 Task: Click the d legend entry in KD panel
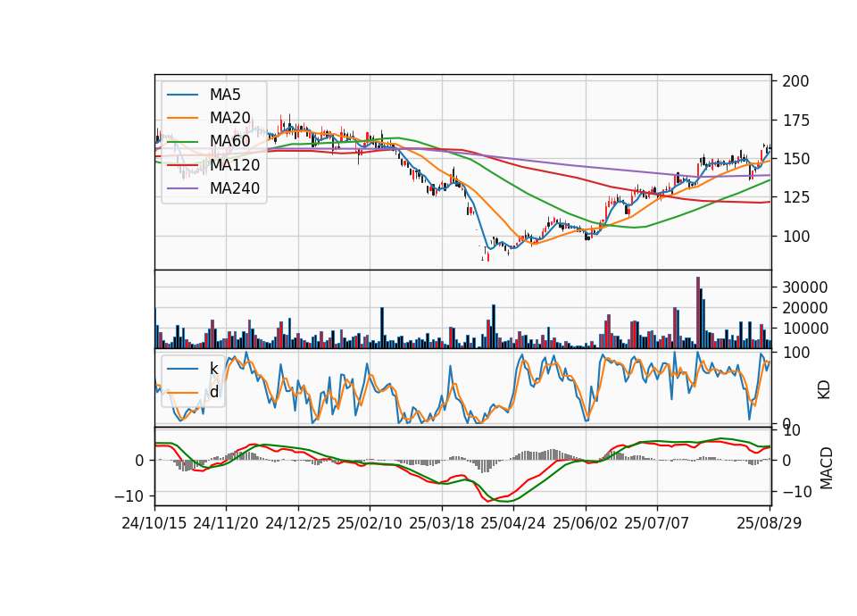(213, 392)
